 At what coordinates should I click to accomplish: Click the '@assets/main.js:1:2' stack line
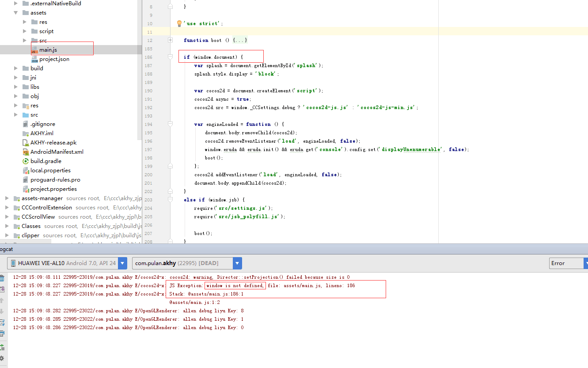tap(194, 303)
